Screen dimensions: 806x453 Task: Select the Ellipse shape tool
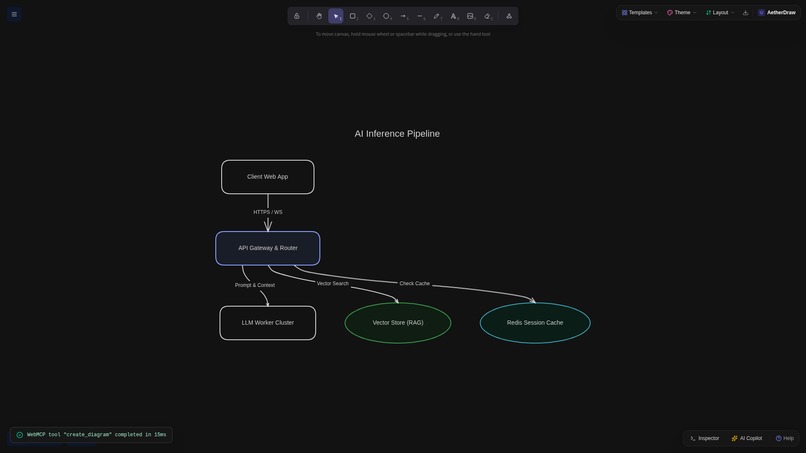click(x=387, y=16)
